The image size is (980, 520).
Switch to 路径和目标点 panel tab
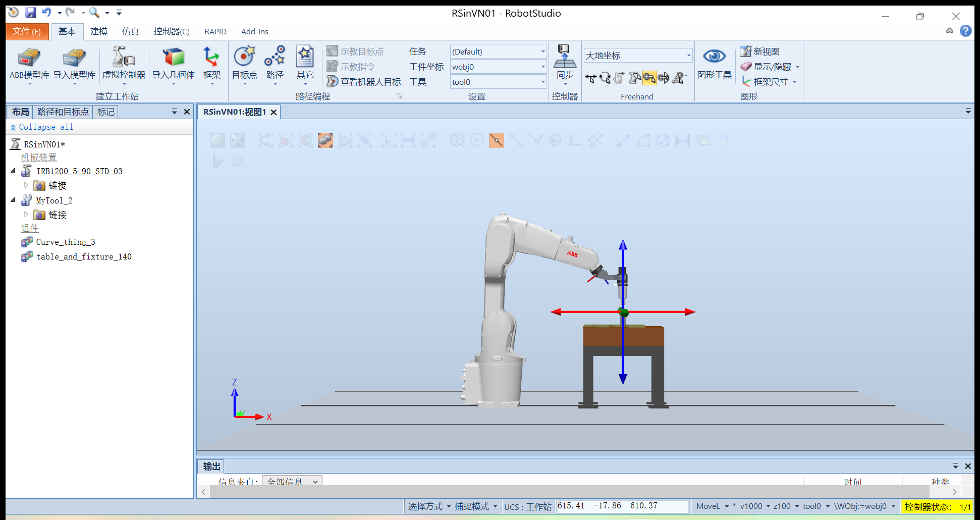coord(63,112)
